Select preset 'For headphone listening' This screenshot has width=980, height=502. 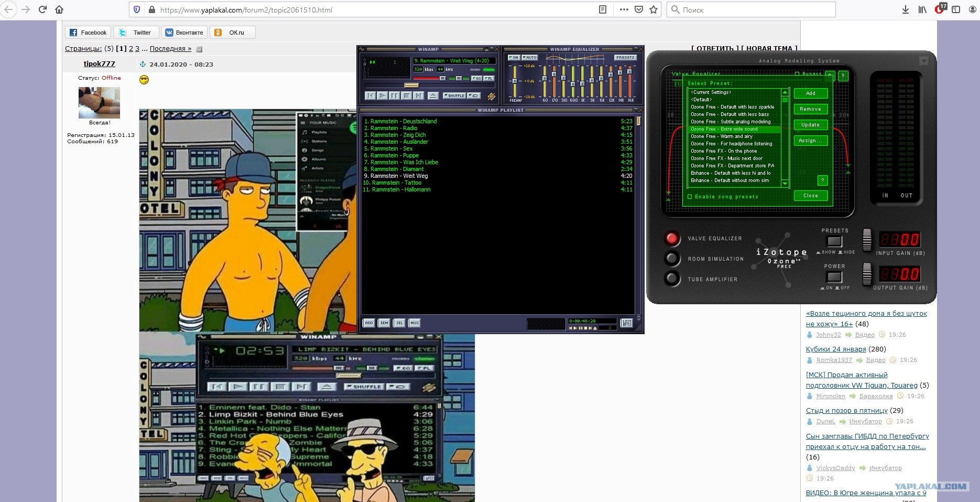(x=734, y=144)
